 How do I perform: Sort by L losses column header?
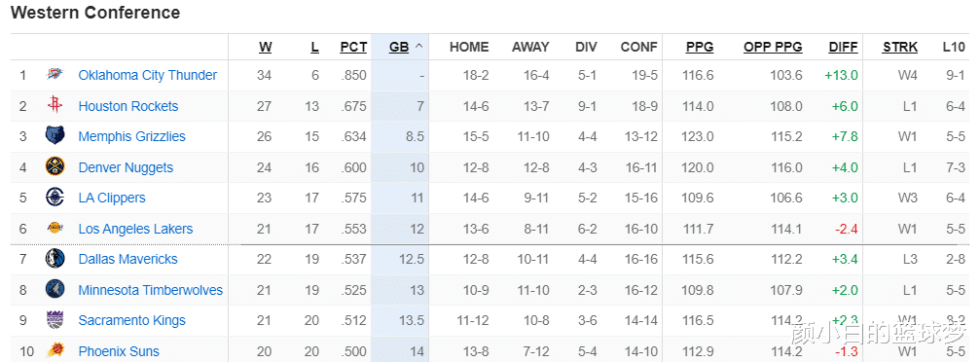pos(314,47)
